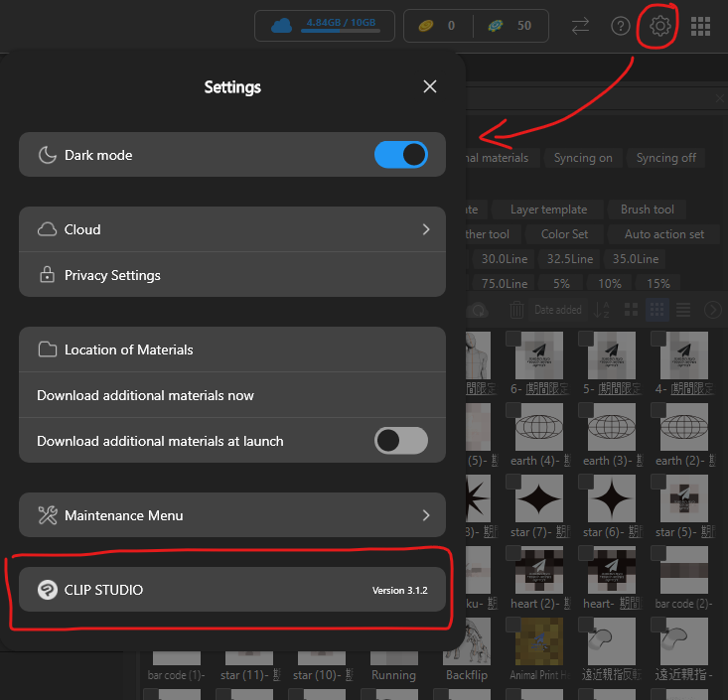The height and width of the screenshot is (700, 728).
Task: Select the 32.5Line filter tag
Action: coord(570,258)
